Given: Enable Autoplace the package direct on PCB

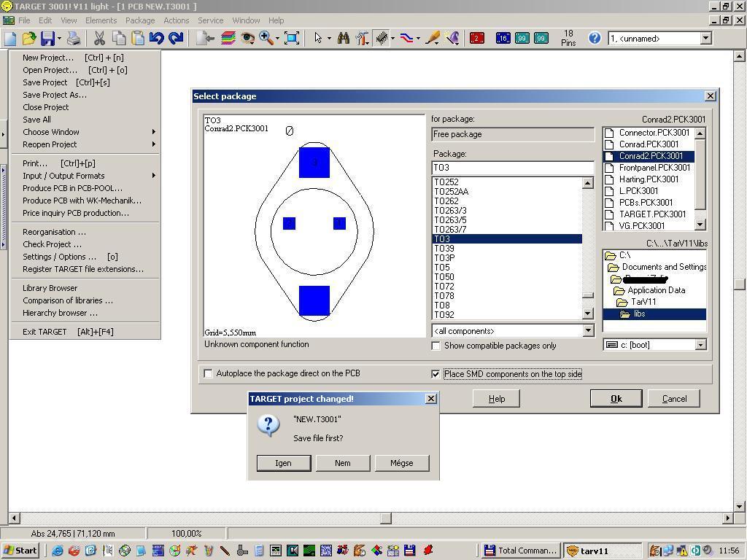Looking at the screenshot, I should point(208,373).
